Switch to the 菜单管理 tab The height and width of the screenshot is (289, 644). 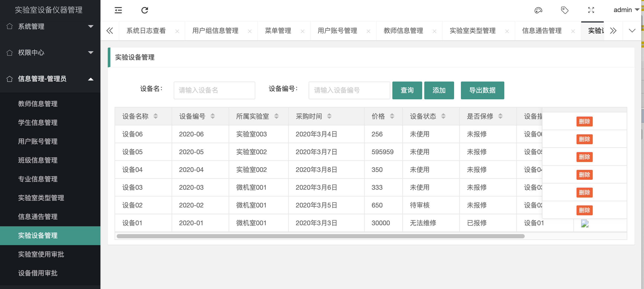click(277, 31)
